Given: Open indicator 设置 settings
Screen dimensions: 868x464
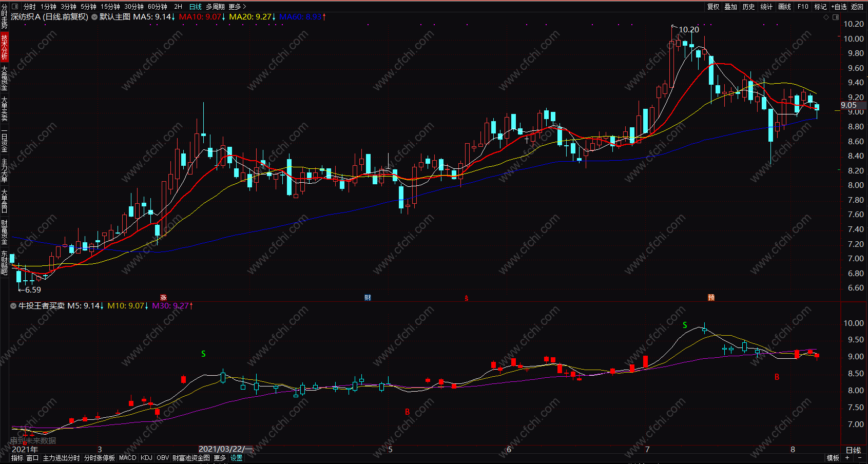Looking at the screenshot, I should (236, 458).
